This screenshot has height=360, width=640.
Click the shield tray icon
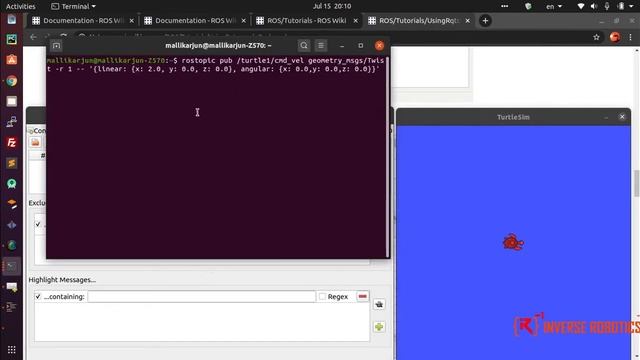pyautogui.click(x=528, y=6)
